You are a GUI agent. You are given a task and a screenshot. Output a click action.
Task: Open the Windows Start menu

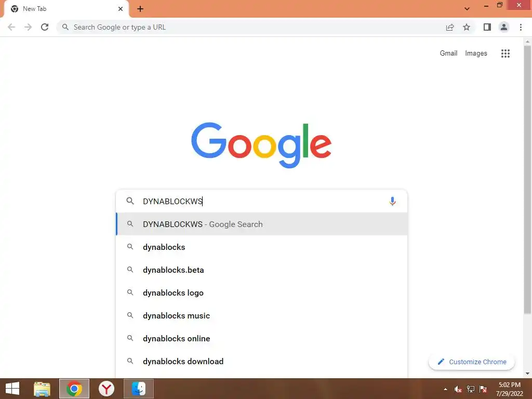(x=12, y=389)
